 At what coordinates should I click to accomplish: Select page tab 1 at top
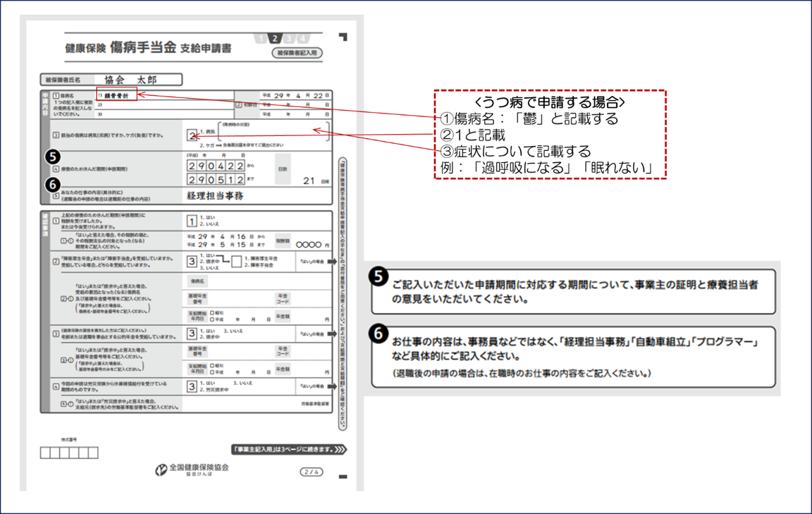click(261, 39)
